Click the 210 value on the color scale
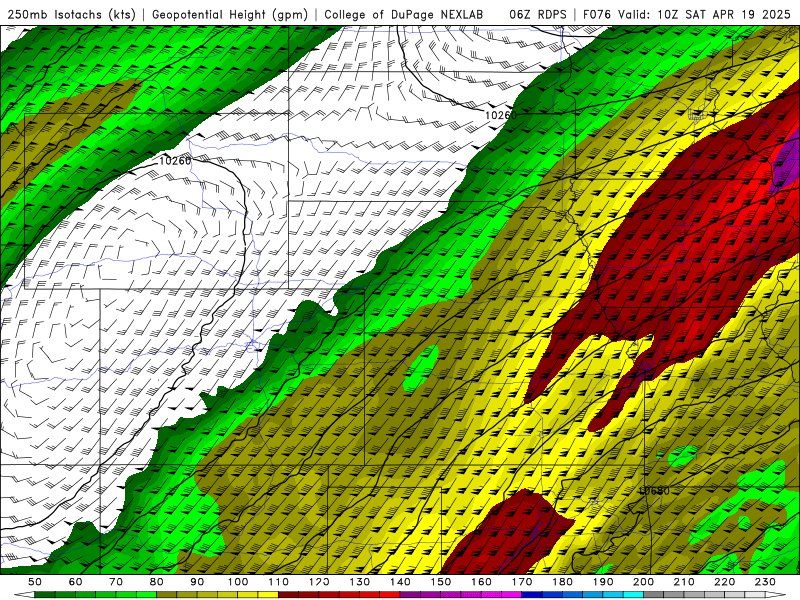The width and height of the screenshot is (800, 600). click(685, 582)
